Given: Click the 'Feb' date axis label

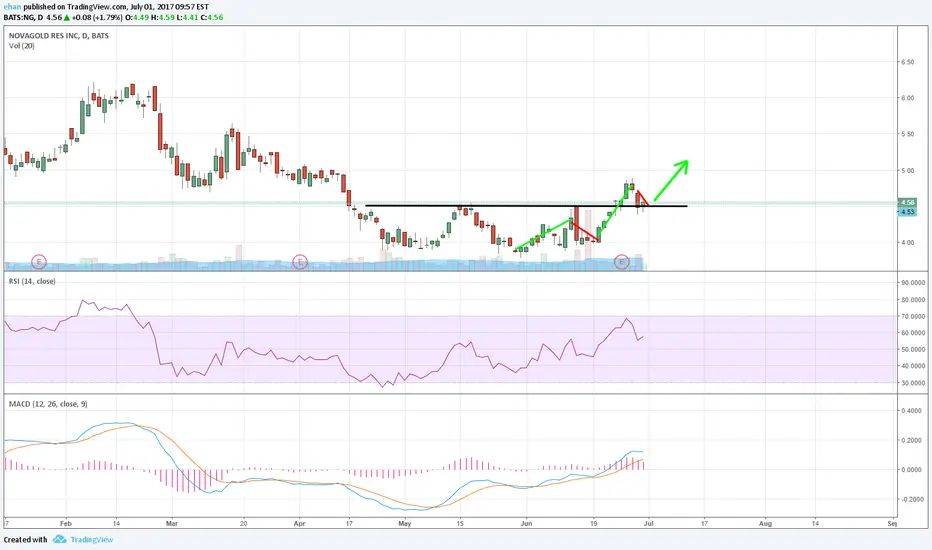Looking at the screenshot, I should pyautogui.click(x=66, y=524).
